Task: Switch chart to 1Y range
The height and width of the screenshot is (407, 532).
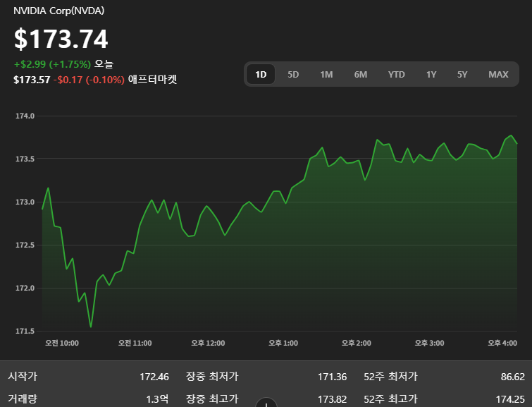Action: tap(431, 74)
